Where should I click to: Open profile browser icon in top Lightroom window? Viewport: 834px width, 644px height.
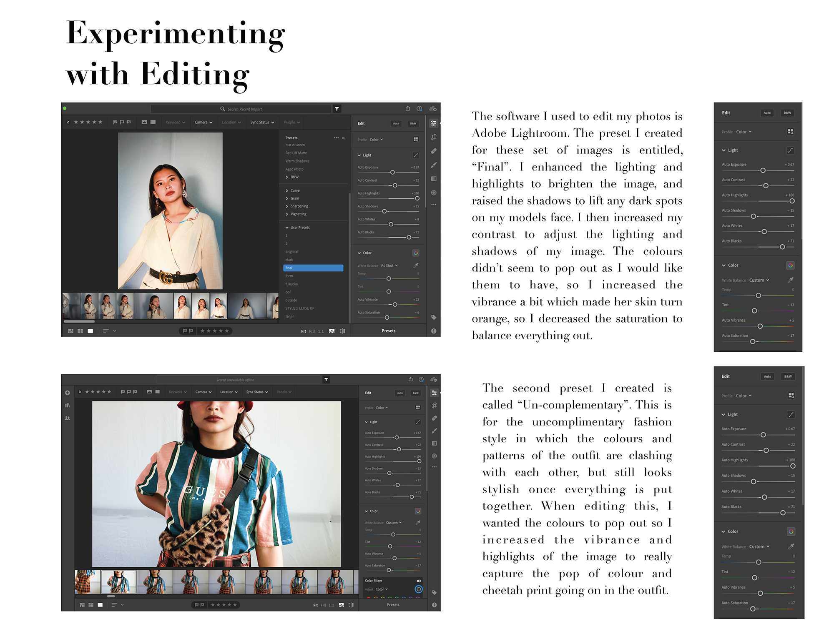[x=416, y=140]
